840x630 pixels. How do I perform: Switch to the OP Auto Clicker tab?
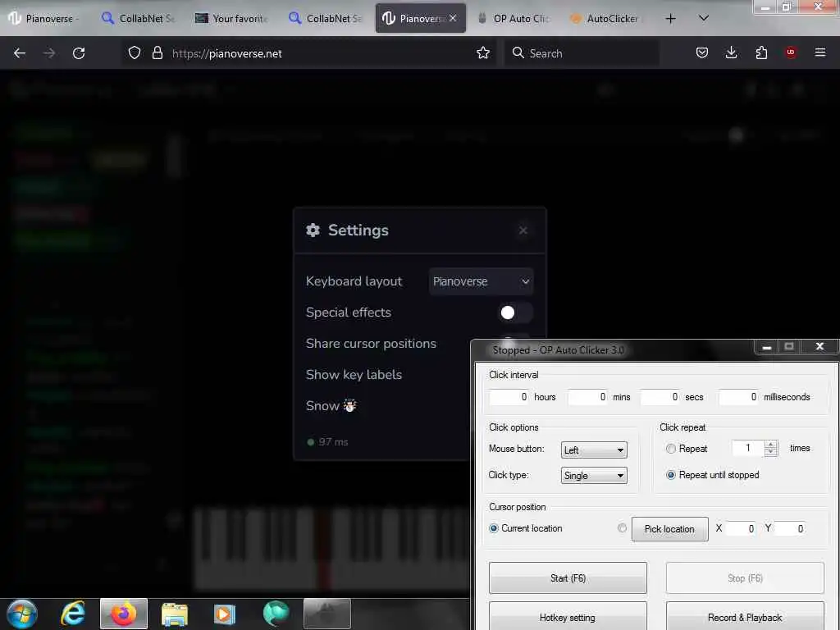pos(514,19)
